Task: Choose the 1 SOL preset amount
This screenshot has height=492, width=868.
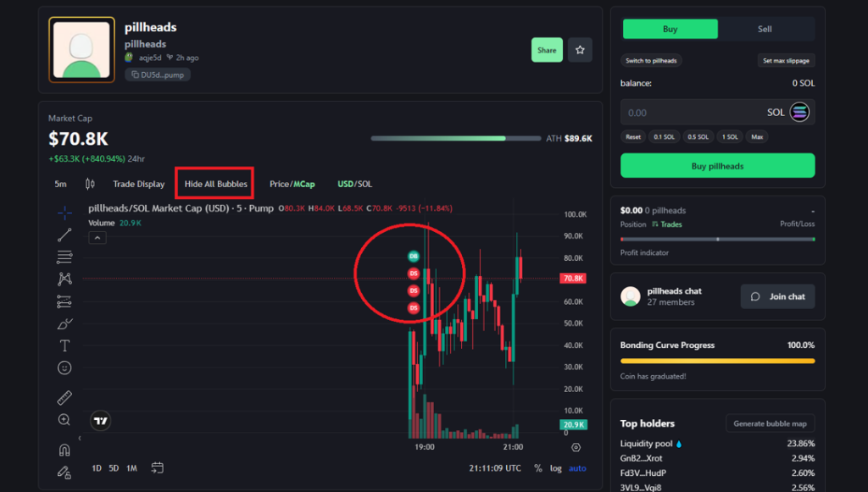Action: click(730, 136)
